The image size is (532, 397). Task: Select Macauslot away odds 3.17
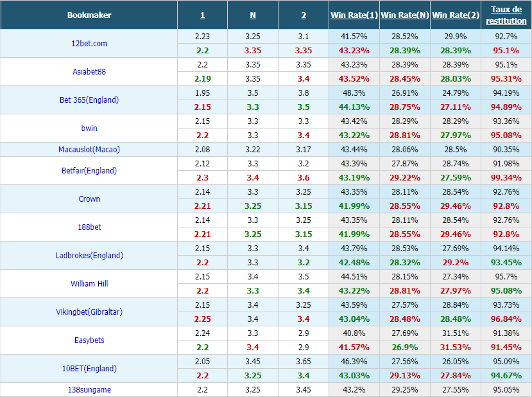304,150
